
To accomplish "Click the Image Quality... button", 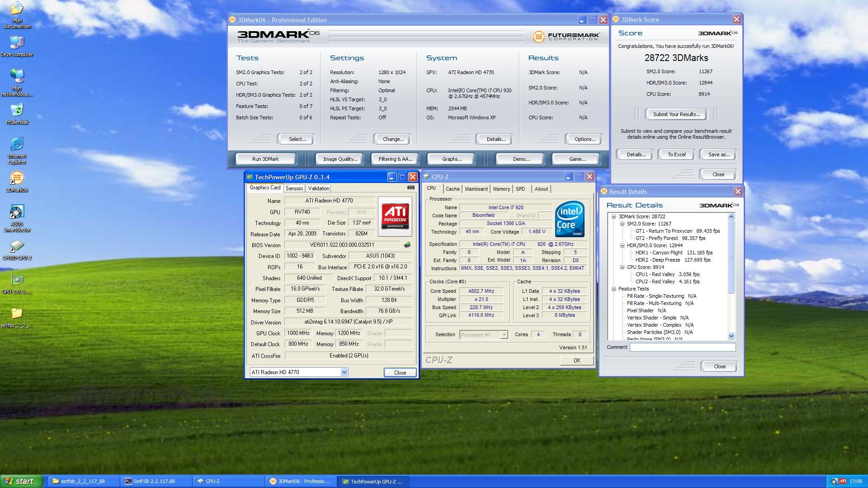I will point(340,159).
